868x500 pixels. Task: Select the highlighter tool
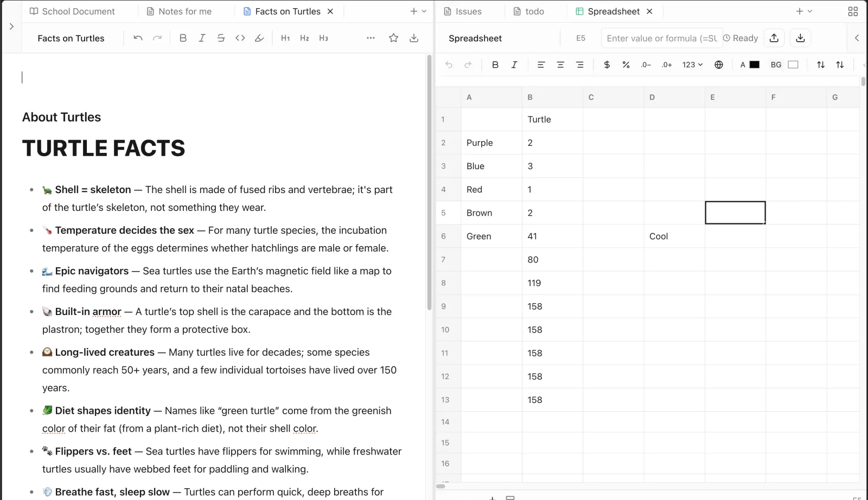(259, 38)
